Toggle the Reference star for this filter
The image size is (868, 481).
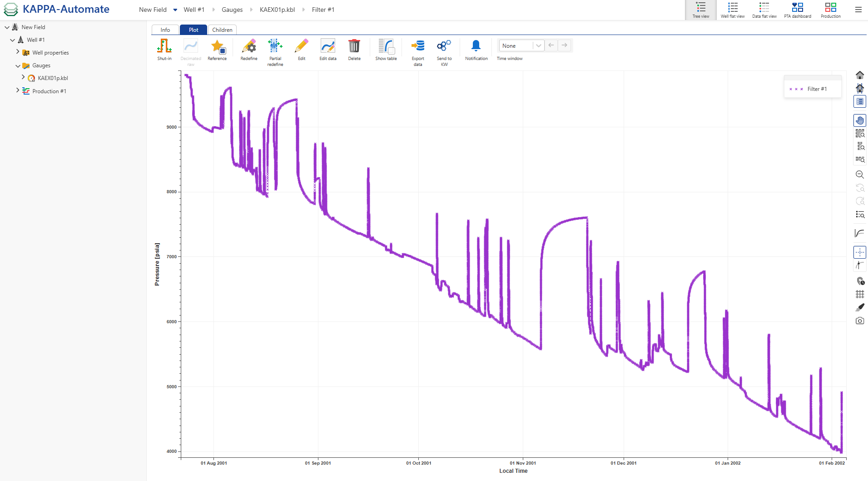tap(217, 48)
